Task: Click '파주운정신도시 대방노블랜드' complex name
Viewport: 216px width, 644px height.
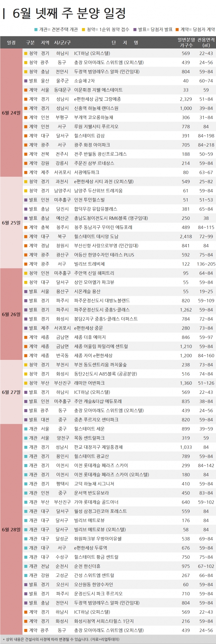Action: 101,300
